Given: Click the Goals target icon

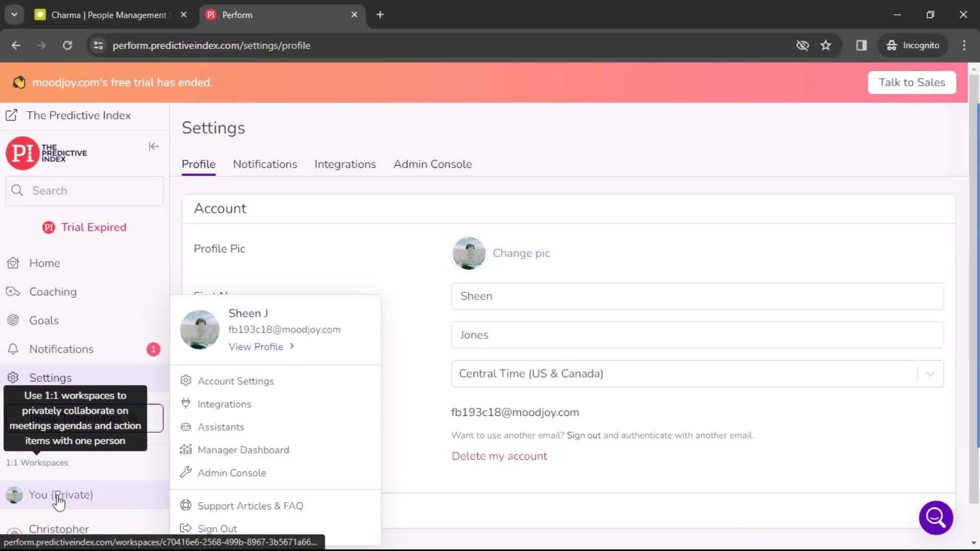Looking at the screenshot, I should [13, 320].
